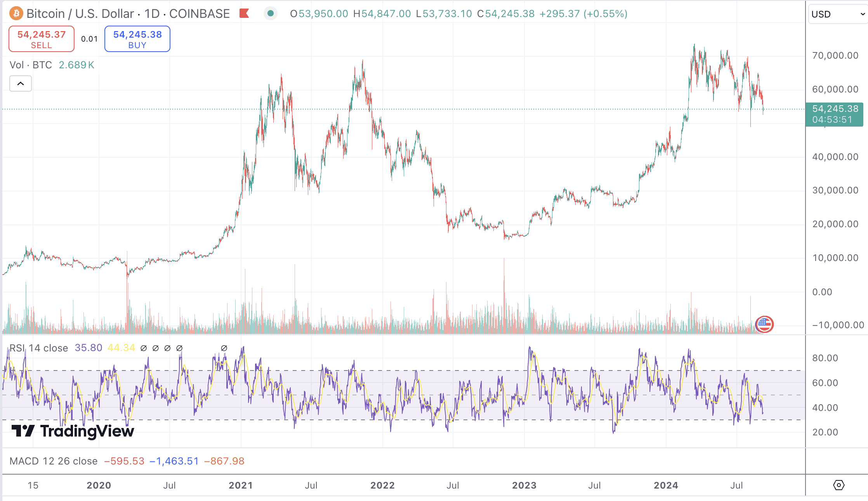Image resolution: width=868 pixels, height=501 pixels.
Task: Open chart settings hexagon icon
Action: coord(838,485)
